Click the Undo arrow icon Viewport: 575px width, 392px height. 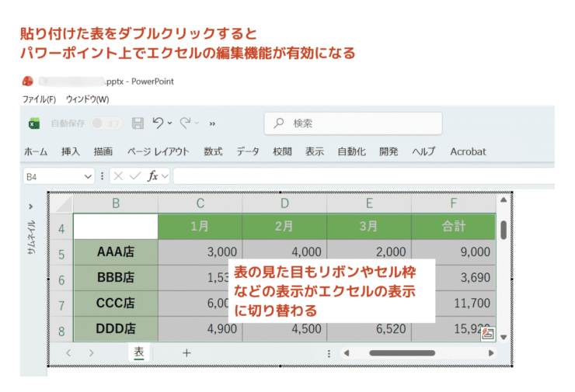tap(158, 123)
